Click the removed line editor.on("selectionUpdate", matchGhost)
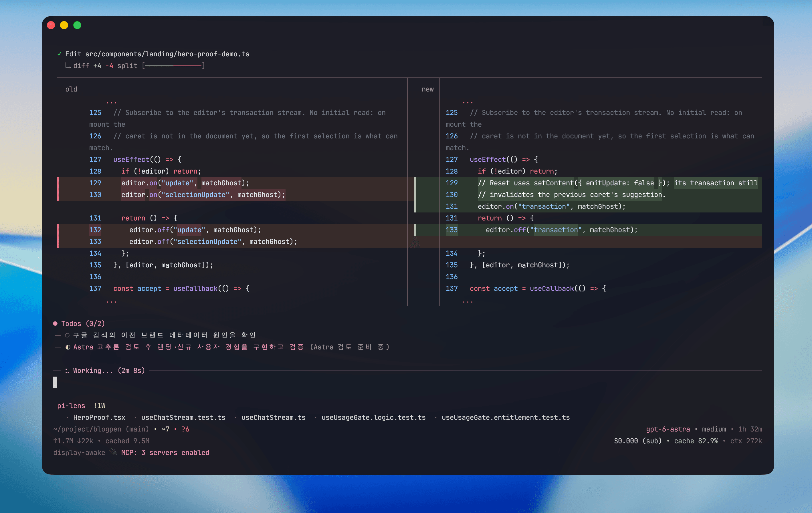This screenshot has height=513, width=812. coord(203,195)
